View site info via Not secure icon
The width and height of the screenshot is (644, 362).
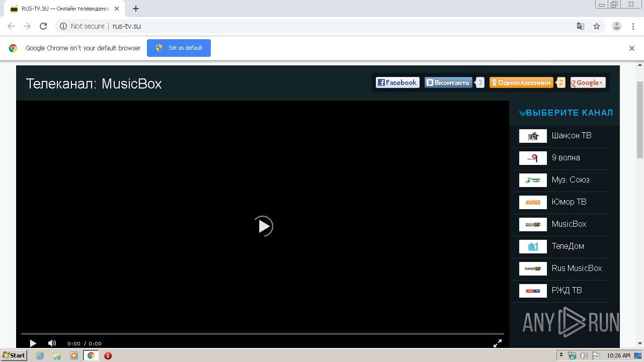point(63,26)
